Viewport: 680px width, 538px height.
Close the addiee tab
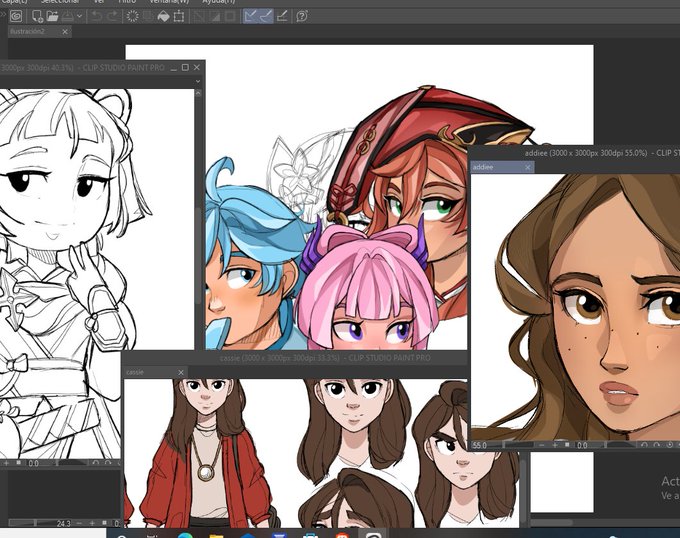[x=528, y=167]
